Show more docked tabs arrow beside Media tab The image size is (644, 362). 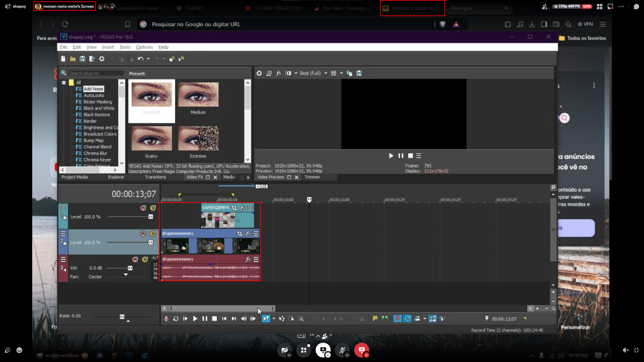click(248, 177)
